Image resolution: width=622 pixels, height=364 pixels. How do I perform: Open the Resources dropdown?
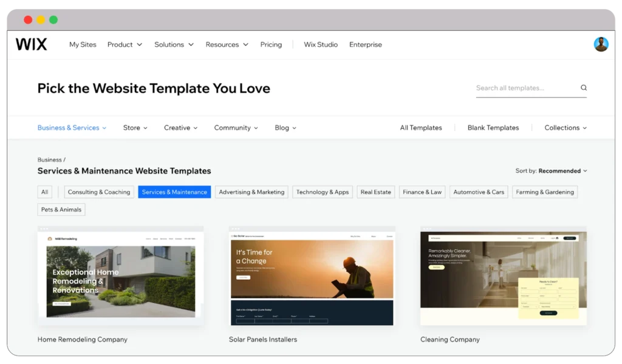227,44
